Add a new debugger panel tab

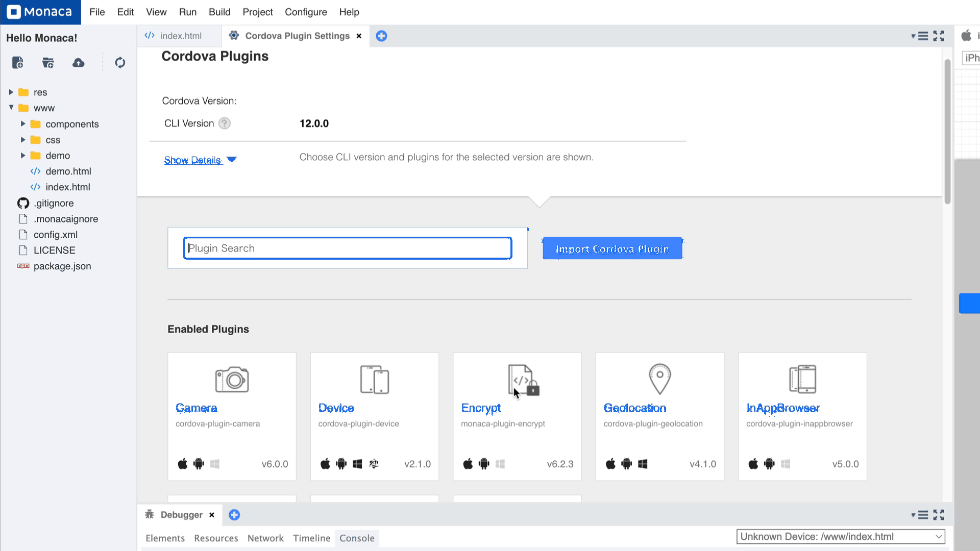pyautogui.click(x=234, y=515)
